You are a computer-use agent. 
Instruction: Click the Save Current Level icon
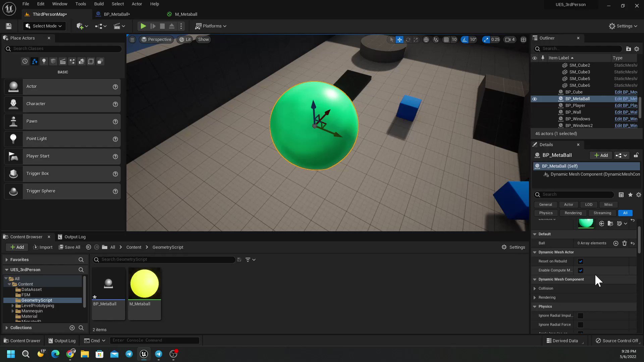[x=8, y=26]
